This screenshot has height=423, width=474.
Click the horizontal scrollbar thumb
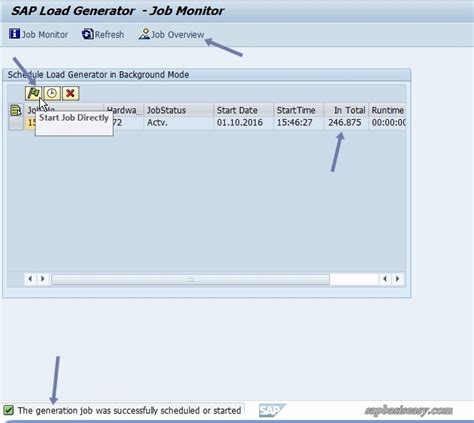(x=190, y=279)
